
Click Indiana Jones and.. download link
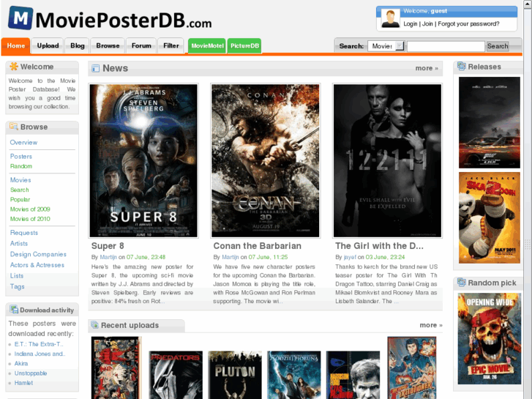(40, 354)
